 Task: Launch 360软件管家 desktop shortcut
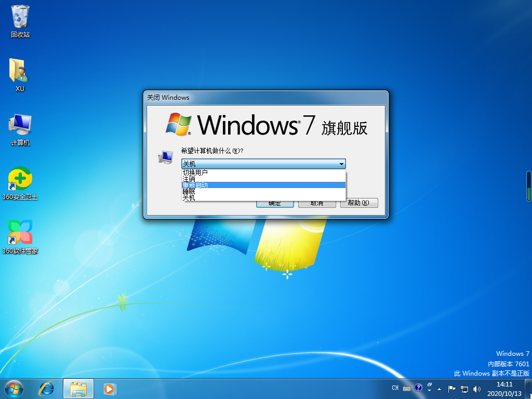tap(20, 233)
